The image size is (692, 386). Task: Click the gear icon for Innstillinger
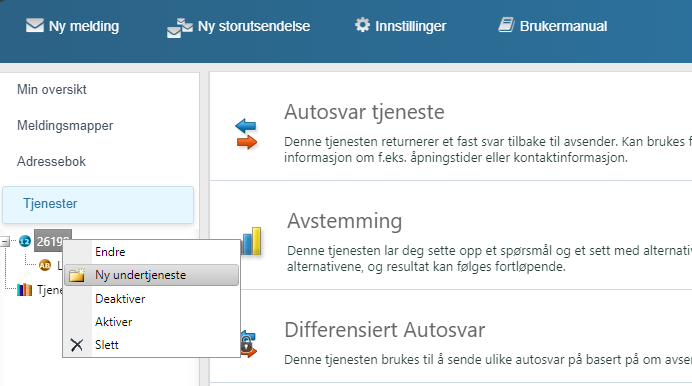click(362, 25)
